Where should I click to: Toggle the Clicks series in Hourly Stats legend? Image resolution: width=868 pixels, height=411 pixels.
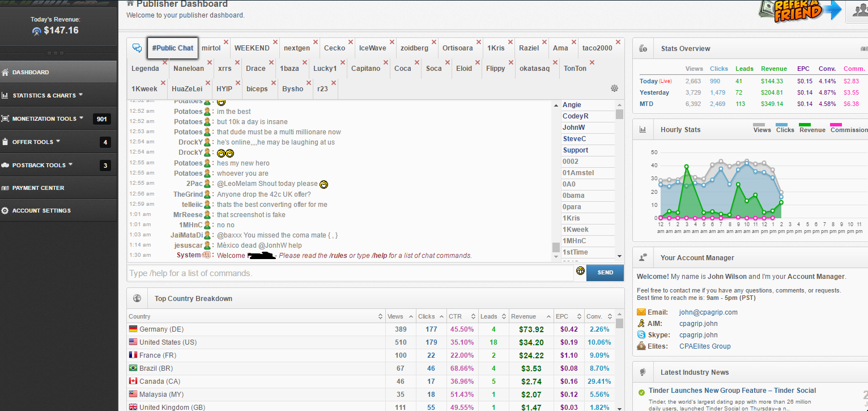[785, 128]
